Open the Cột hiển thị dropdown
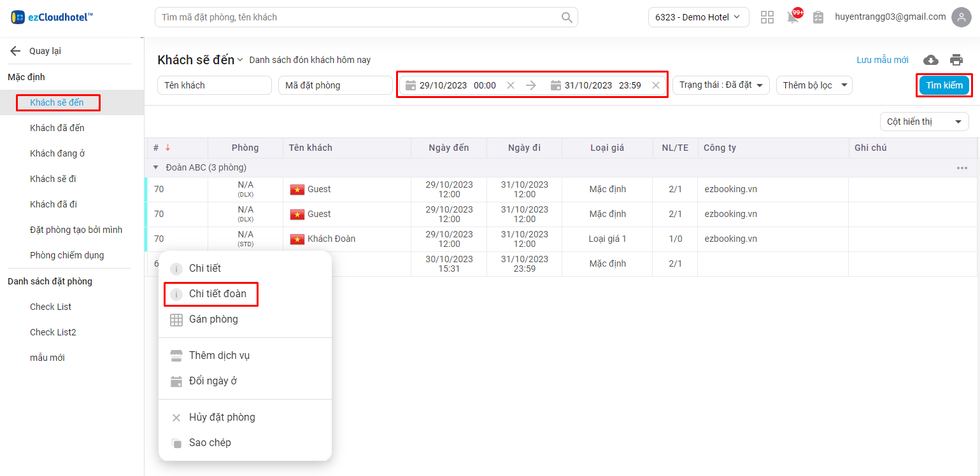This screenshot has width=980, height=476. [x=923, y=122]
